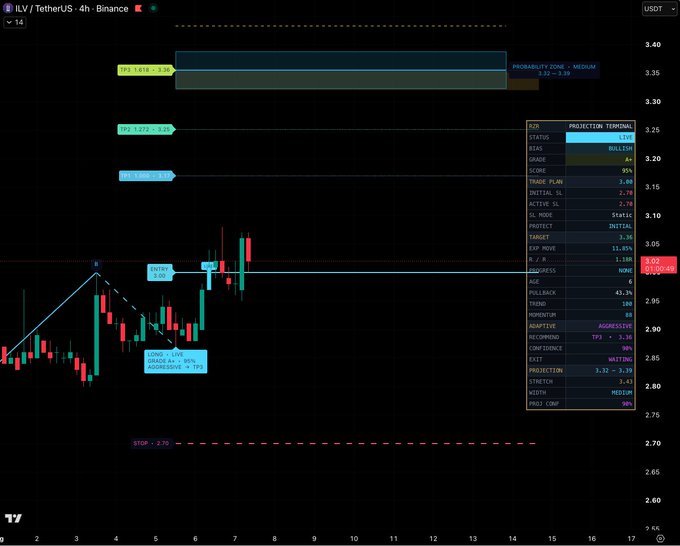The height and width of the screenshot is (546, 680).
Task: Click the 3.40 price axis label
Action: pyautogui.click(x=653, y=44)
